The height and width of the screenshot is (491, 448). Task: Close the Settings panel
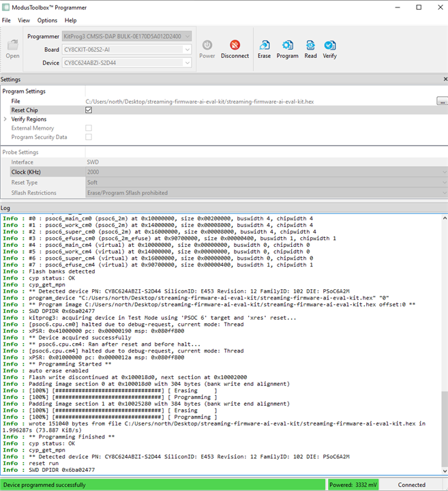coord(445,79)
